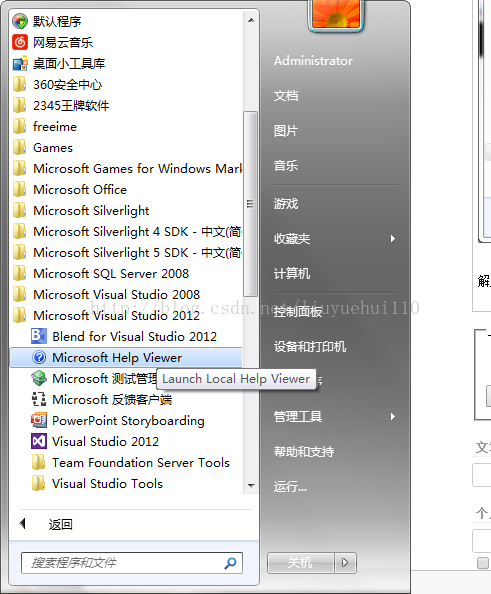
Task: Open the 360安全中心 folder icon
Action: pyautogui.click(x=20, y=84)
